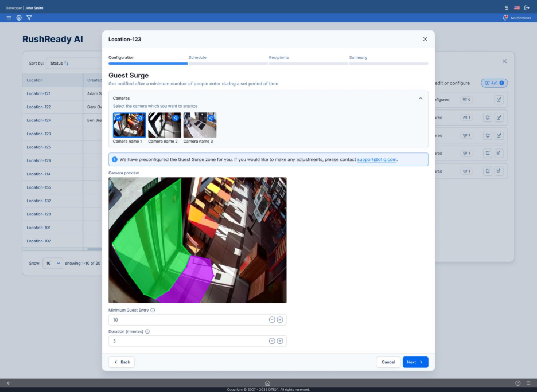
Task: Click the filter funnel icon
Action: pos(29,18)
